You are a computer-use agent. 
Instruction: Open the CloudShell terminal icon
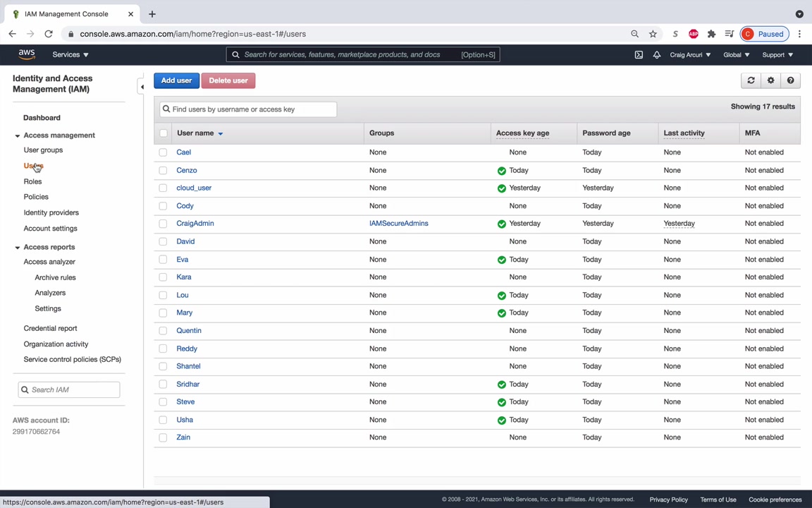coord(639,55)
